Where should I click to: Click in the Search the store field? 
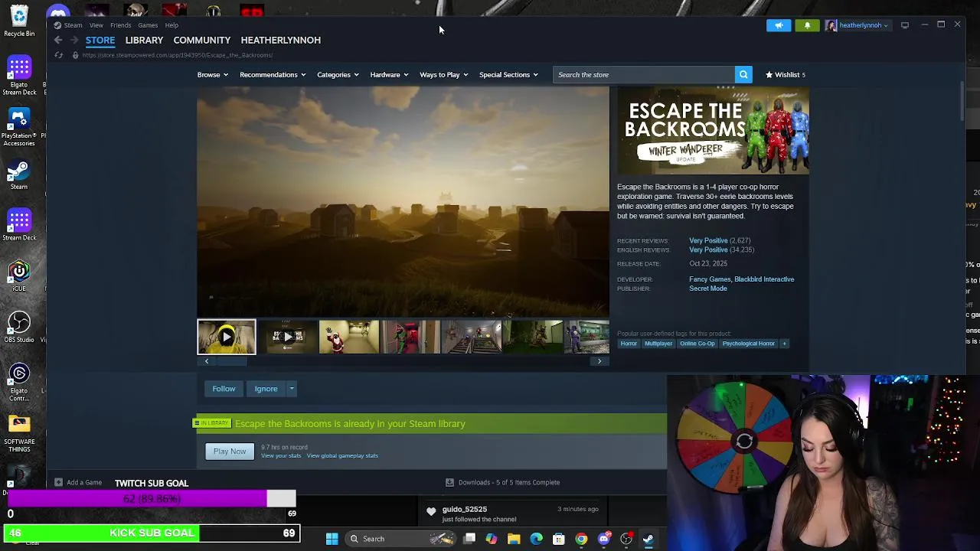pyautogui.click(x=643, y=74)
